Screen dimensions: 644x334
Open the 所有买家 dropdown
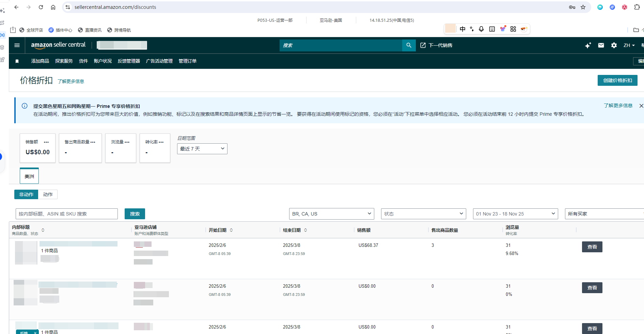click(x=604, y=214)
